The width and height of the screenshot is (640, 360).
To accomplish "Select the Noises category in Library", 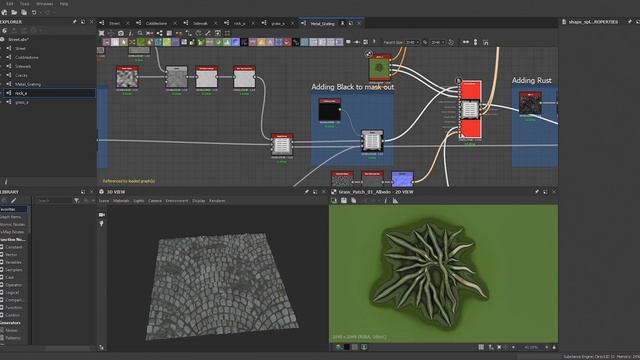I will coord(11,330).
